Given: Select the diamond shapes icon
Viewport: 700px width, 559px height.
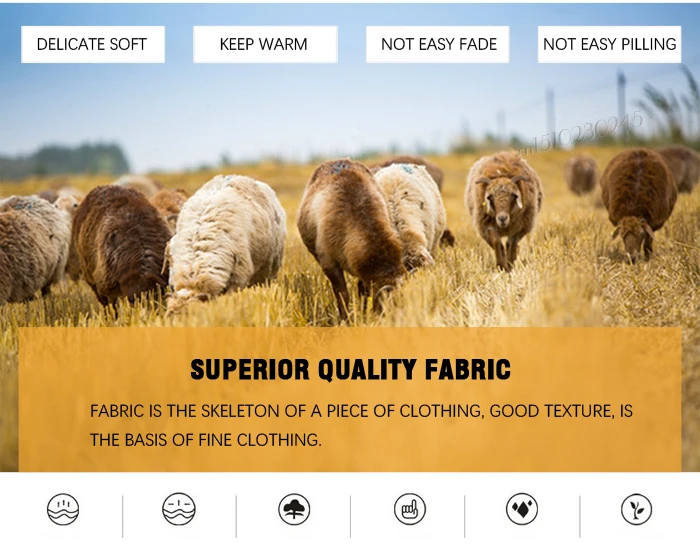Looking at the screenshot, I should [x=522, y=509].
